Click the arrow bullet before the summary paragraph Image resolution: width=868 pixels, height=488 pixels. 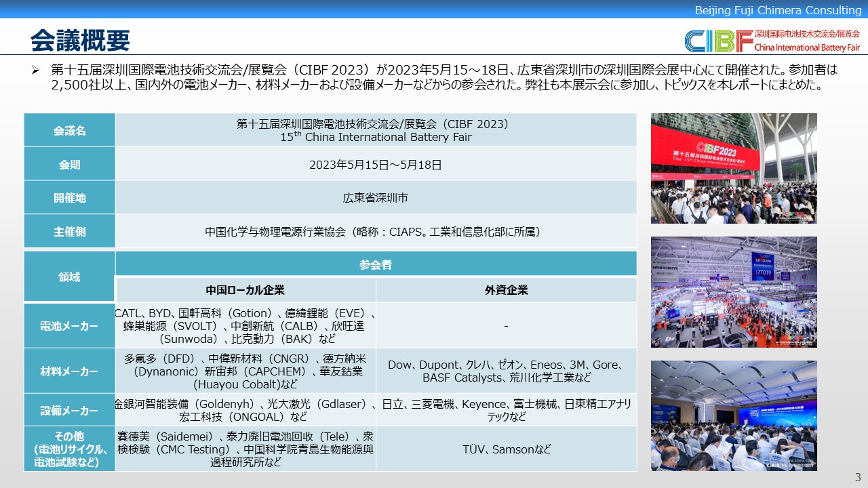[x=37, y=70]
